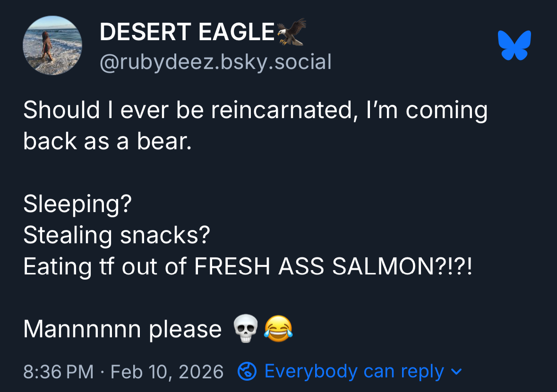This screenshot has width=557, height=392.
Task: Click the 'Eating tf out of' text
Action: coord(105,266)
